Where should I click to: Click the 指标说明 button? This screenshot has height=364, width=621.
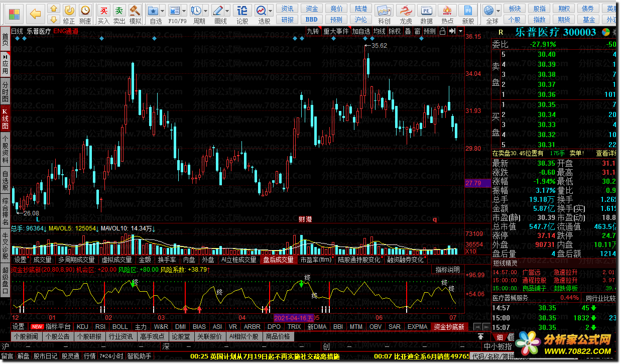pyautogui.click(x=447, y=270)
